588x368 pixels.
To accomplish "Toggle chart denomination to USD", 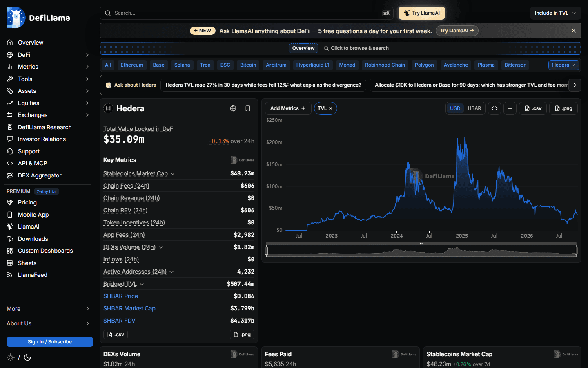I will [x=455, y=108].
